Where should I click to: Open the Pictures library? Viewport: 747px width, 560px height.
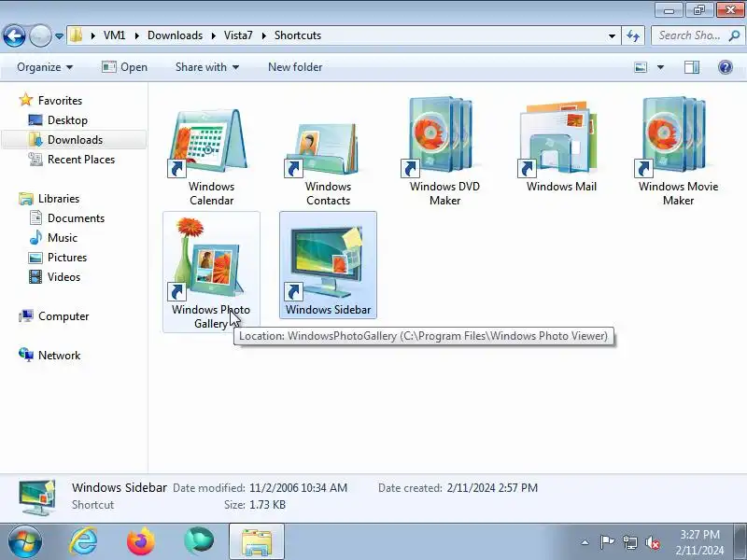[x=67, y=258]
